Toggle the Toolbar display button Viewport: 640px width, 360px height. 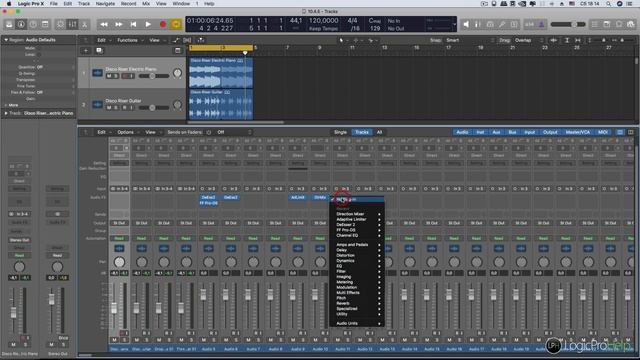(x=45, y=24)
